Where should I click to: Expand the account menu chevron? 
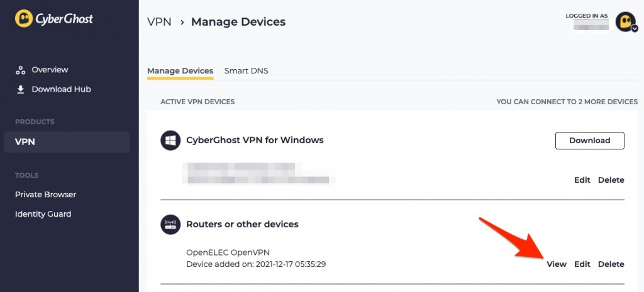pos(635,29)
